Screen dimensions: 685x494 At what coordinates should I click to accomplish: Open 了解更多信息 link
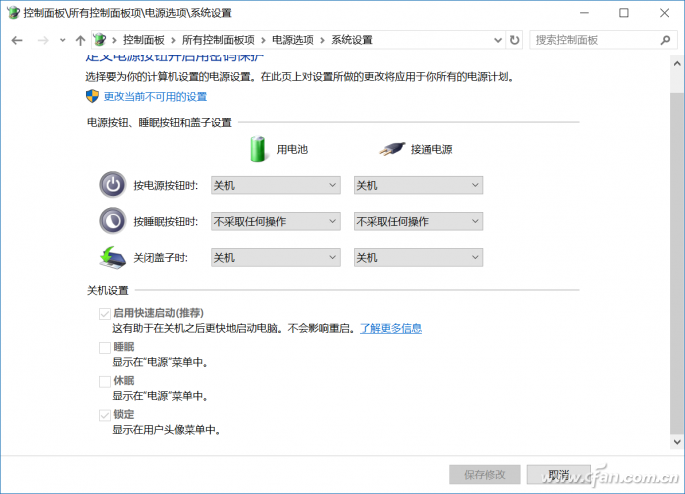click(x=391, y=328)
